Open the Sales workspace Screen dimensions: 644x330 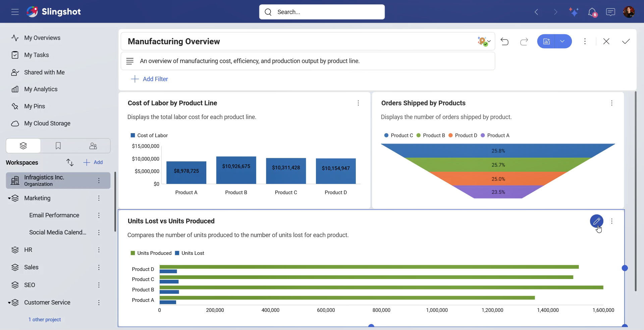31,267
